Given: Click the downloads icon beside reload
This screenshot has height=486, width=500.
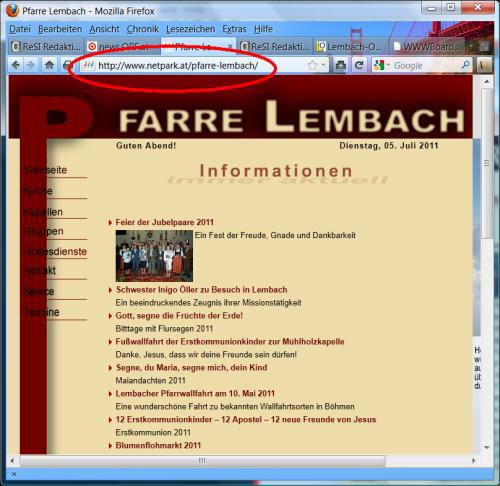Looking at the screenshot, I should [341, 65].
